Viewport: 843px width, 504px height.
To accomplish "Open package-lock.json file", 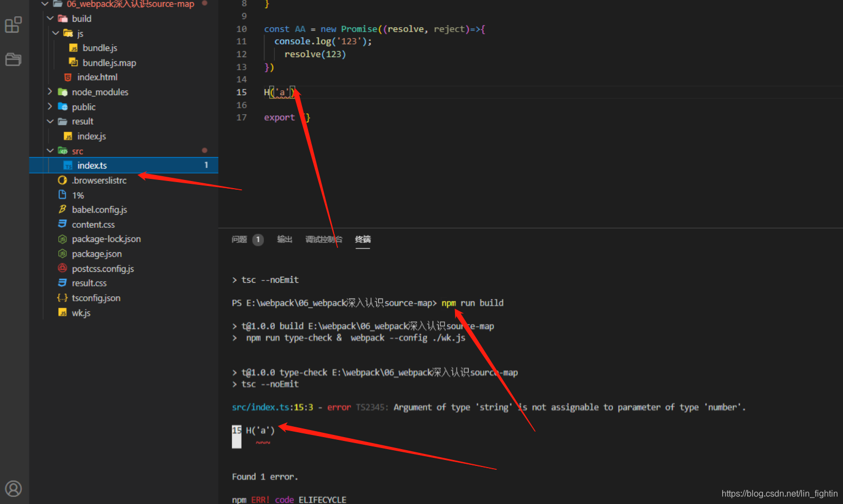I will 106,239.
